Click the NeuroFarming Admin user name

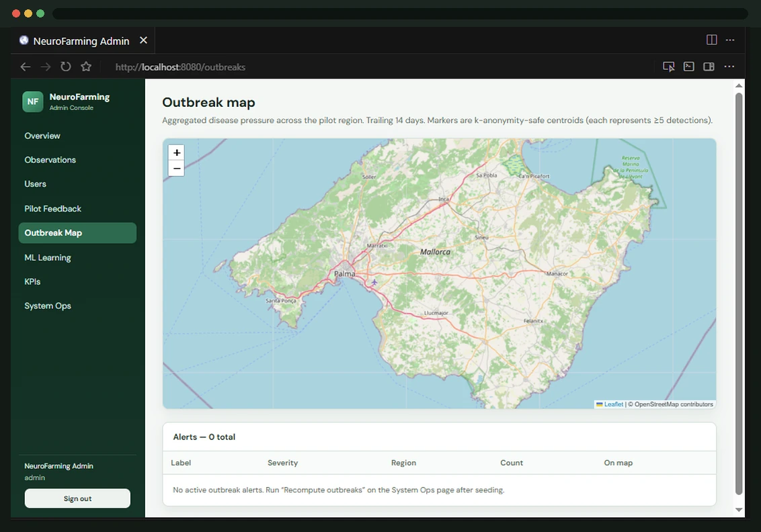tap(58, 465)
